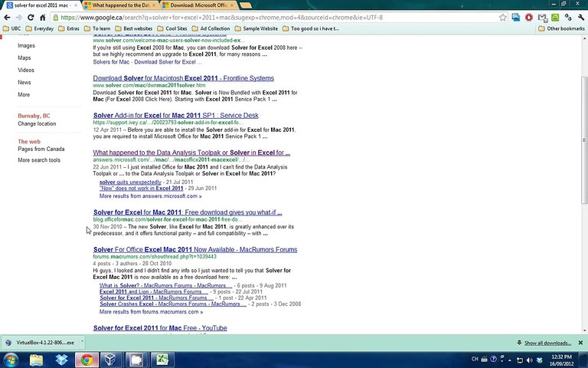The image size is (588, 368).
Task: Expand More search categories
Action: (24, 94)
